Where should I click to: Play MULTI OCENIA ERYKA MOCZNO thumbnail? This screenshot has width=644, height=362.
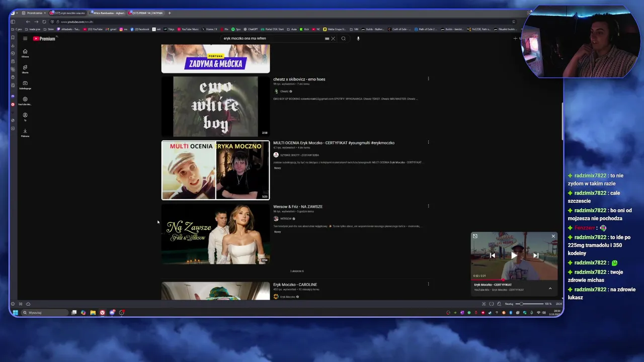[215, 170]
